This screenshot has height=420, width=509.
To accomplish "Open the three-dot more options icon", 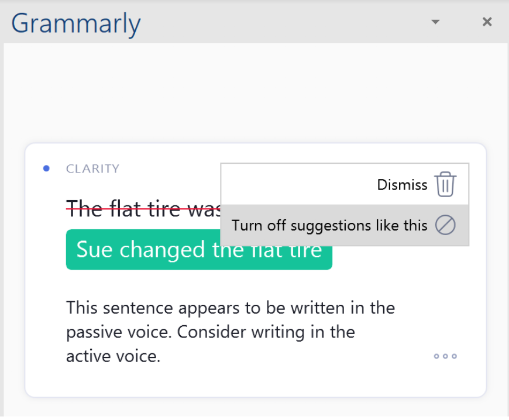I will coord(445,356).
